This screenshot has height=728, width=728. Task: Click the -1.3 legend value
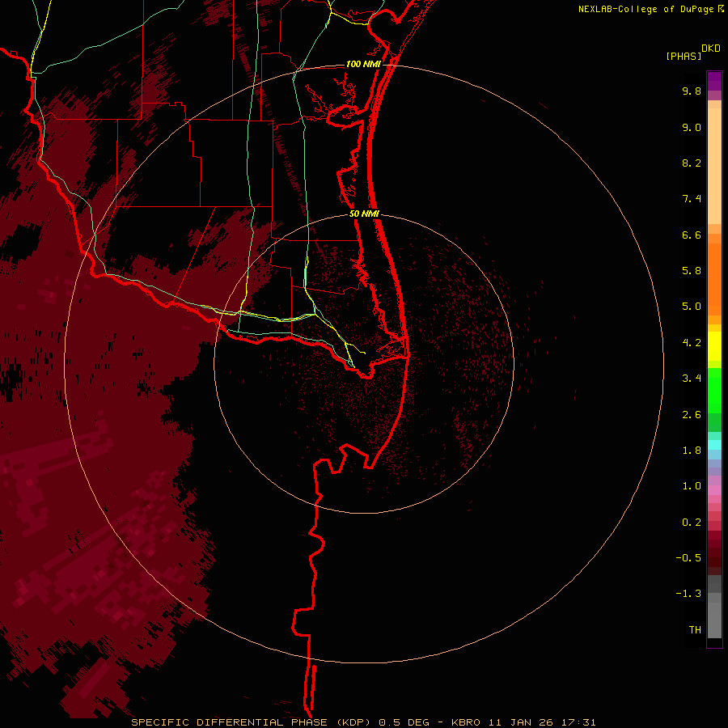[x=688, y=594]
